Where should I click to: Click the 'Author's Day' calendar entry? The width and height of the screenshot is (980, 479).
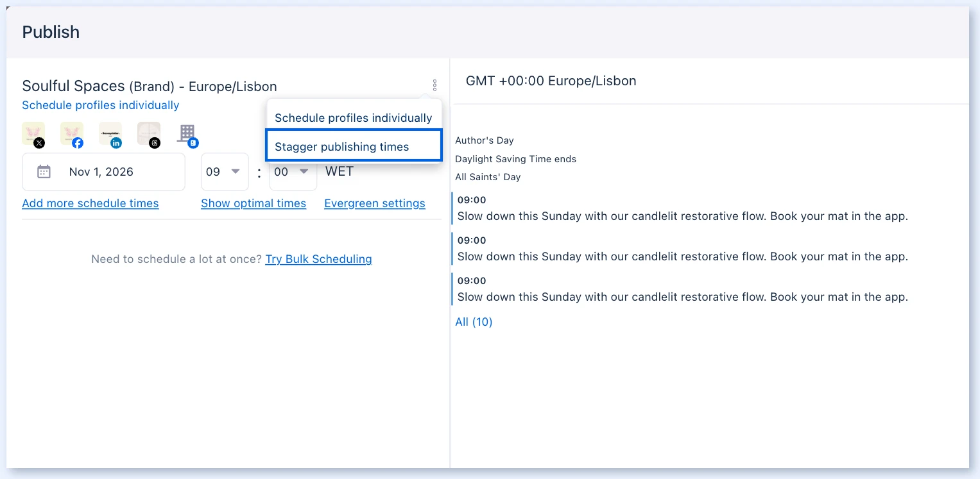pyautogui.click(x=485, y=140)
